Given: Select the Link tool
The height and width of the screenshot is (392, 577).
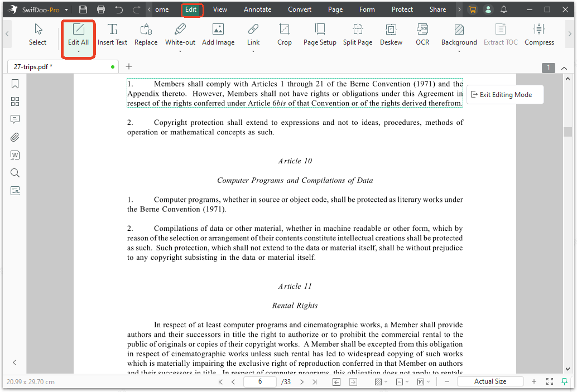Looking at the screenshot, I should click(x=253, y=35).
